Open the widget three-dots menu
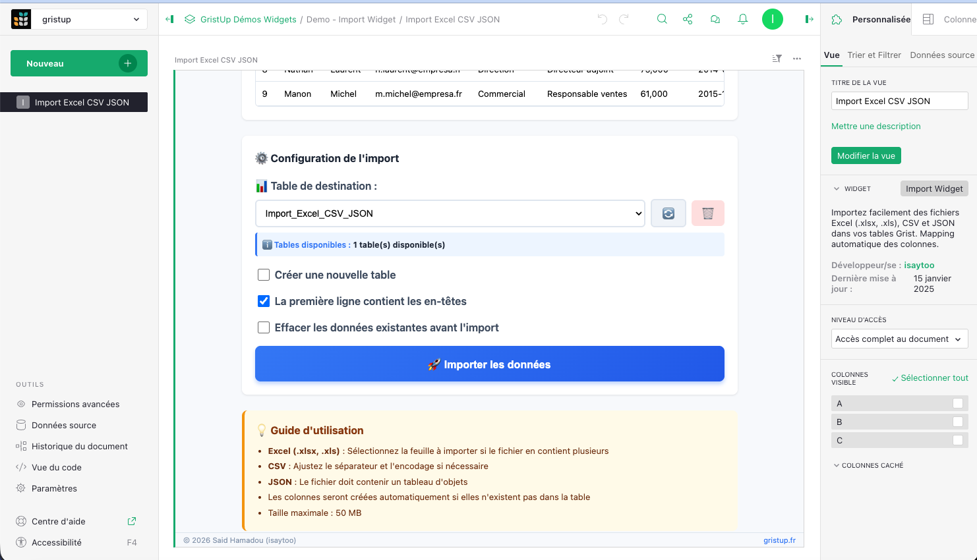977x560 pixels. coord(797,59)
